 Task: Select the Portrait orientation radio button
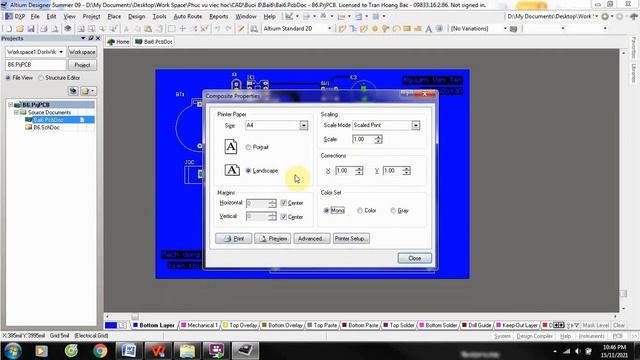tap(248, 147)
